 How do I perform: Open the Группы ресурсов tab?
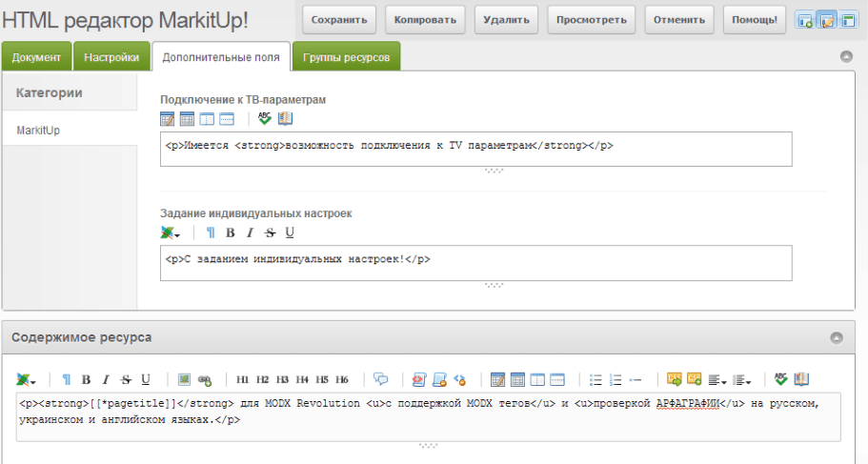point(346,57)
